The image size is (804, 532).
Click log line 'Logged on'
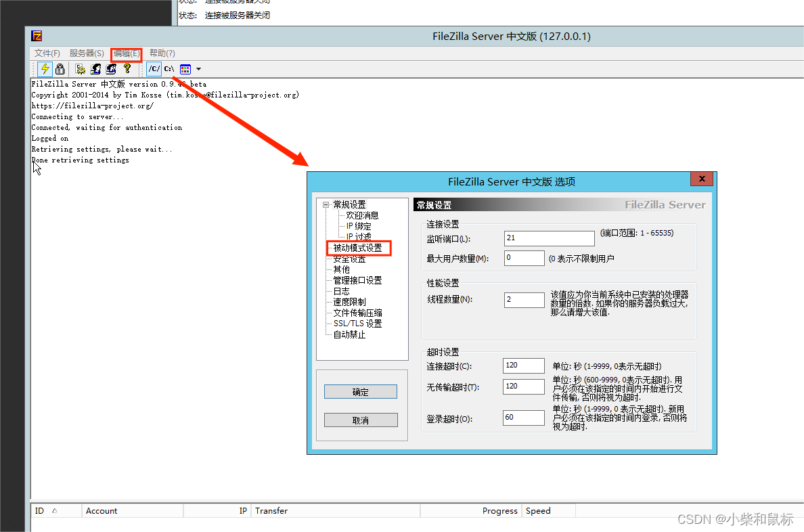point(49,139)
